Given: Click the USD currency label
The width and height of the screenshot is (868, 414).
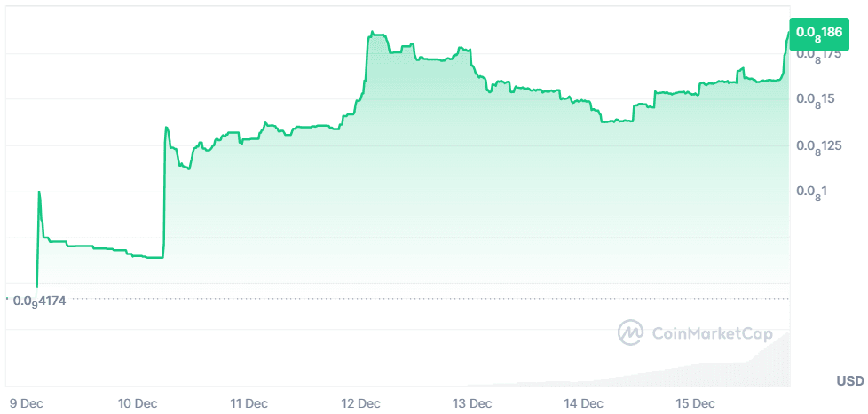Looking at the screenshot, I should (x=849, y=380).
